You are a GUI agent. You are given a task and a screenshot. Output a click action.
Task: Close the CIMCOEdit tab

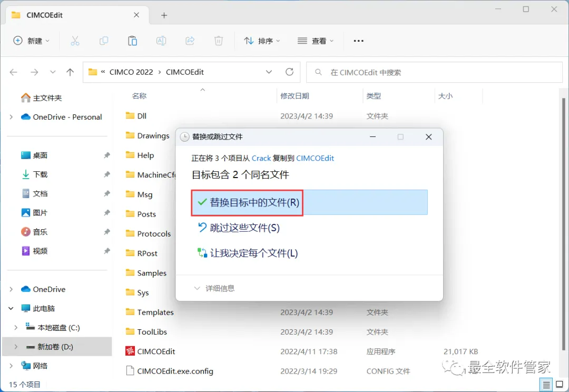pyautogui.click(x=136, y=15)
